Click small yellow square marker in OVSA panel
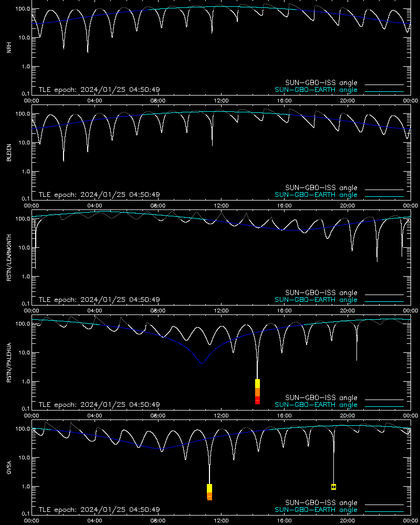The height and width of the screenshot is (525, 420). click(333, 487)
